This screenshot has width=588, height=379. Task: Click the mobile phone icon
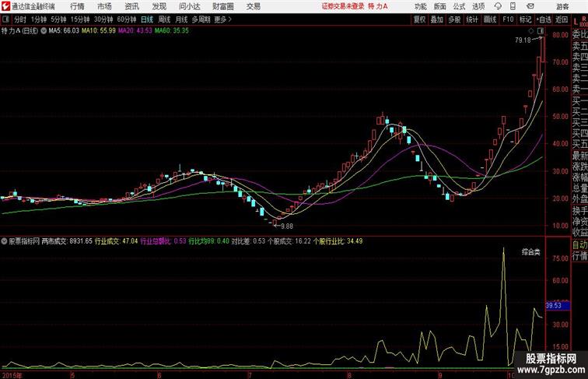click(x=513, y=6)
